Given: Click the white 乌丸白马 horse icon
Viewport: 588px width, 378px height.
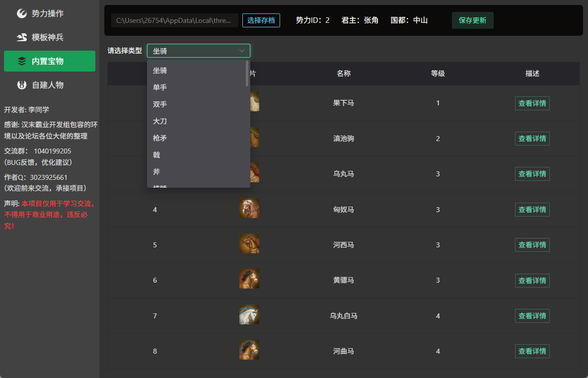Looking at the screenshot, I should pyautogui.click(x=249, y=314).
